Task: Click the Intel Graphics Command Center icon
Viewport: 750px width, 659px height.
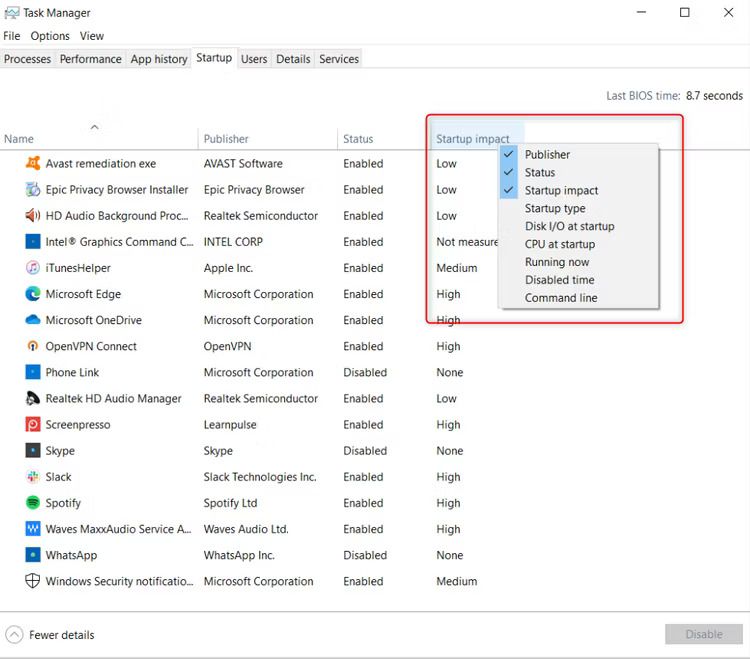Action: coord(33,242)
